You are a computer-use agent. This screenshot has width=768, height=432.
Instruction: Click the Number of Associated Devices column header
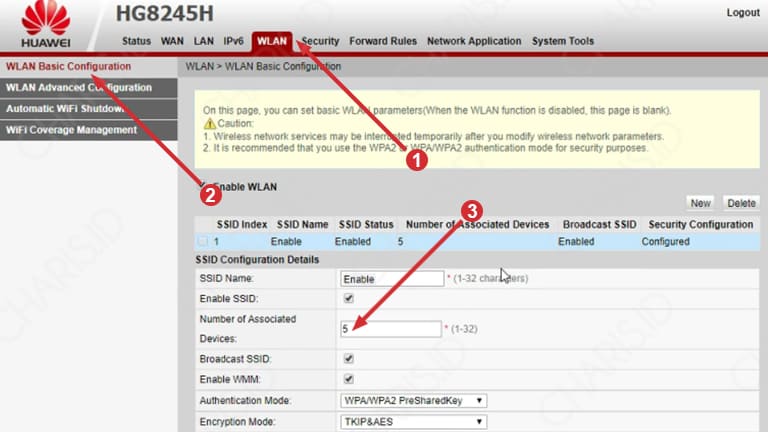point(478,224)
